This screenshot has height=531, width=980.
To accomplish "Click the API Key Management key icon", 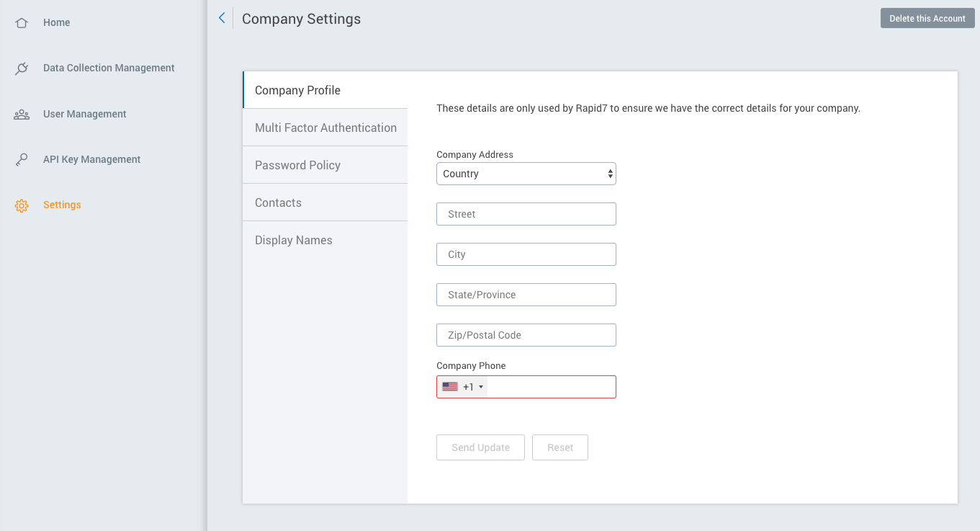I will click(22, 160).
